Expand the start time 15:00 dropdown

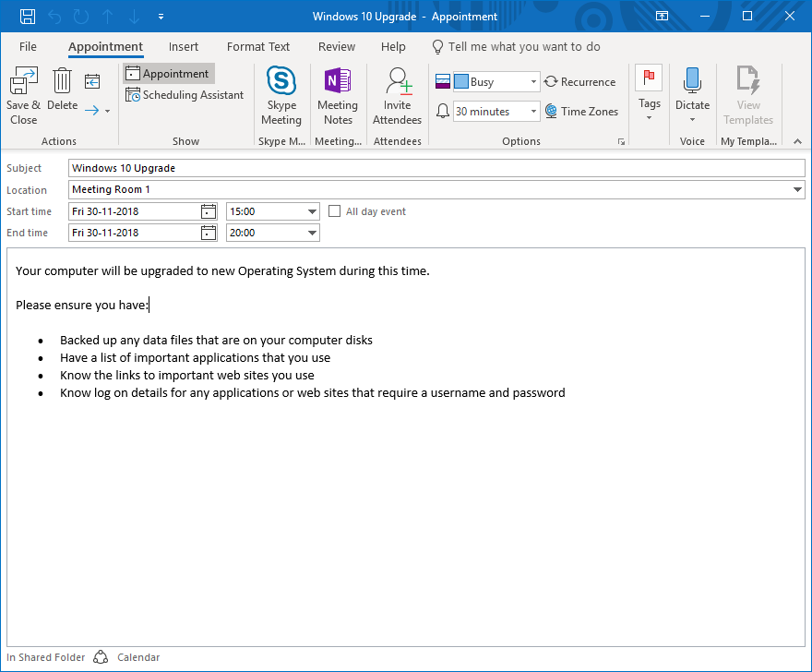pos(311,211)
